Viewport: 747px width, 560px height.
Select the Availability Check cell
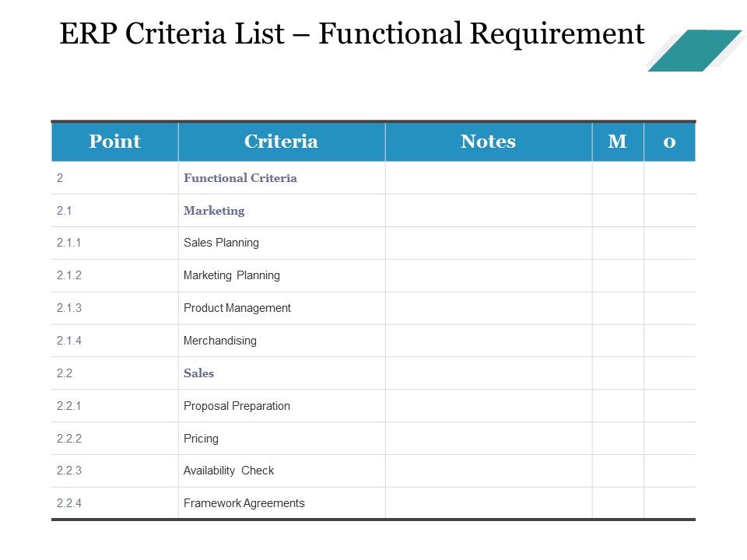[282, 471]
